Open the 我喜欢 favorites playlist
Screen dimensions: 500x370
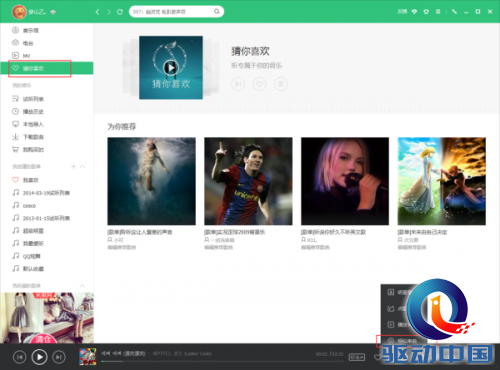25,180
